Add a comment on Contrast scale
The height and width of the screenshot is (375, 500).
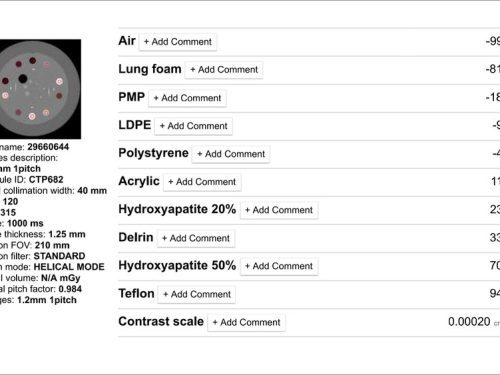point(246,322)
